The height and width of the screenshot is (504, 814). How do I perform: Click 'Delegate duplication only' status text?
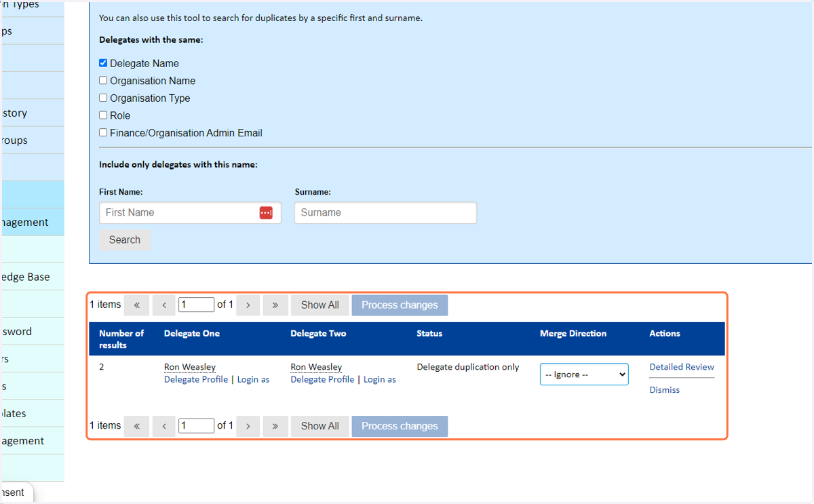468,367
